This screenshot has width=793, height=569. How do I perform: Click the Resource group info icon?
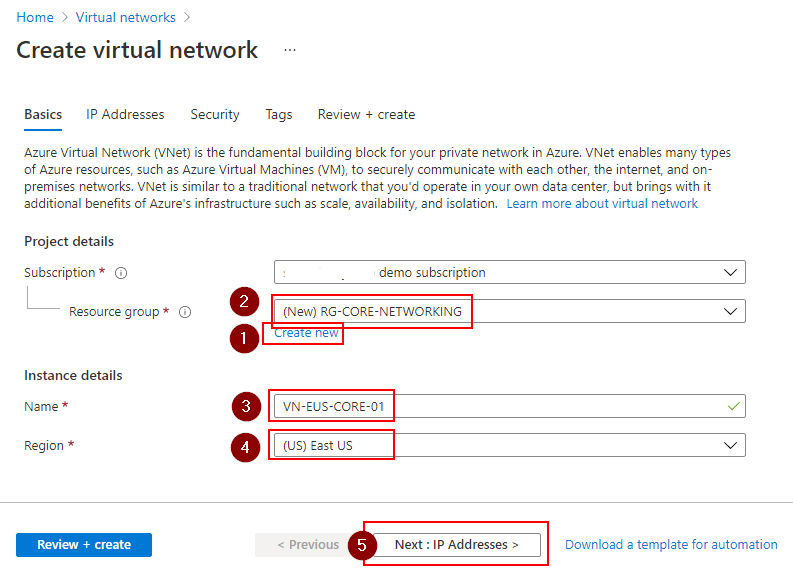click(185, 312)
